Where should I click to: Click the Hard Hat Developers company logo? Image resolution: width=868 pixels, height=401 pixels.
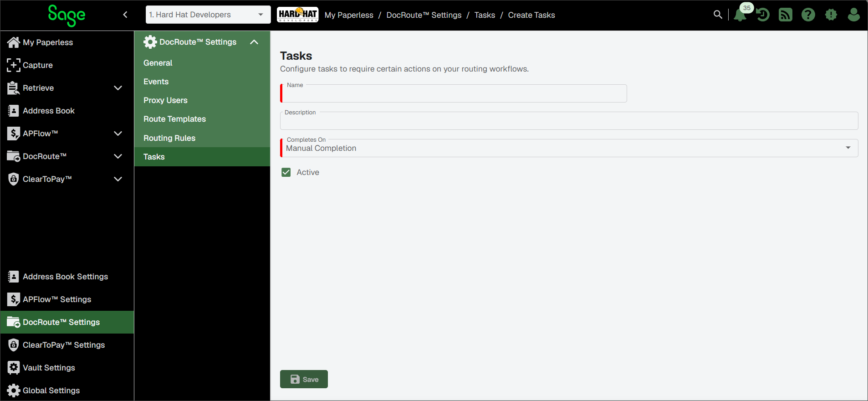coord(298,15)
